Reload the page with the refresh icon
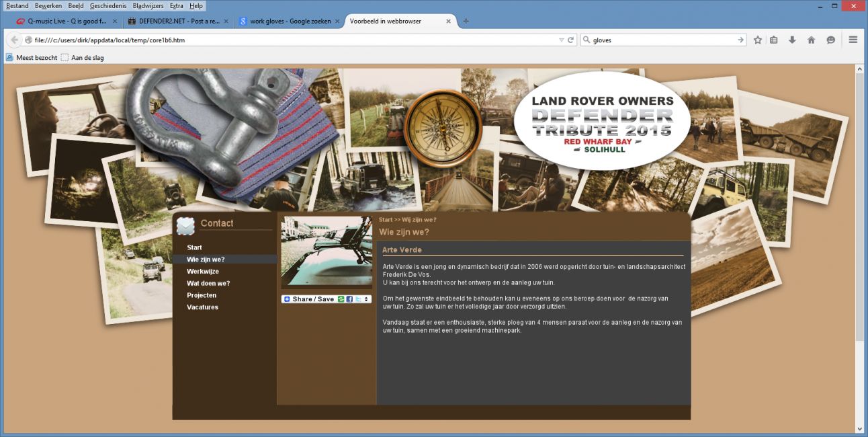Viewport: 868px width, 437px height. point(571,40)
